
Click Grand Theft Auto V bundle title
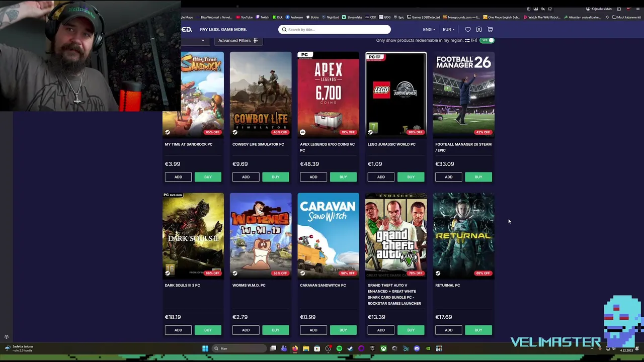394,295
